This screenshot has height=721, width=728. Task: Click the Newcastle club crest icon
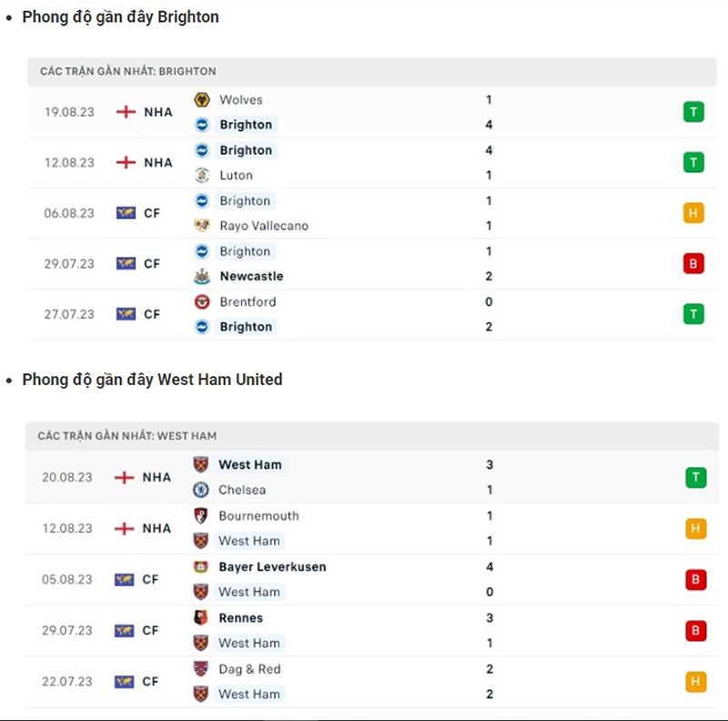pos(202,276)
